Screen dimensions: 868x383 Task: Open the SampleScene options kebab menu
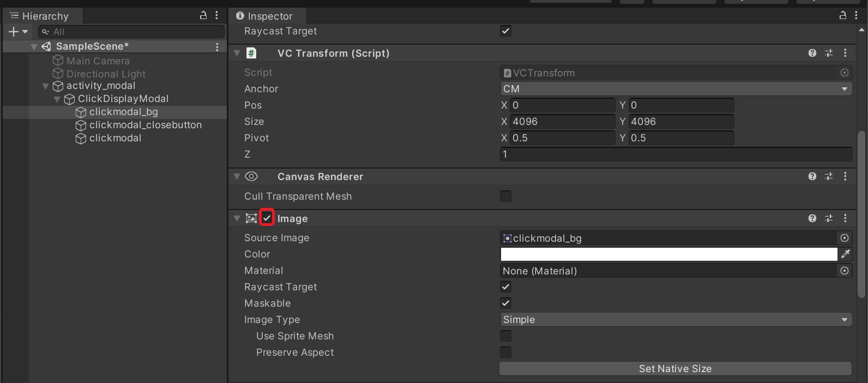point(217,47)
